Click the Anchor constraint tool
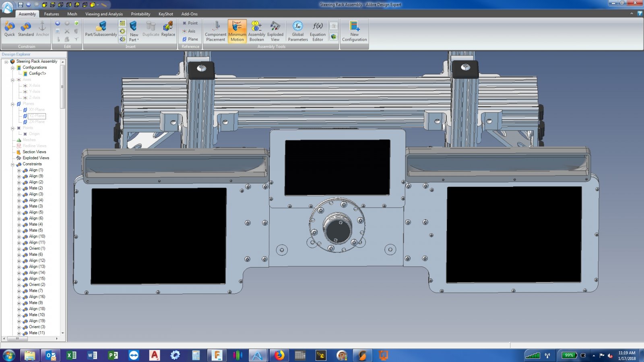The width and height of the screenshot is (644, 362). pyautogui.click(x=42, y=30)
